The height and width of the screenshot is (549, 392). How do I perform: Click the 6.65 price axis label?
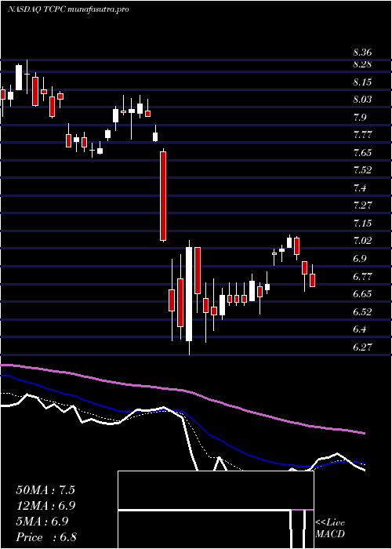pyautogui.click(x=362, y=294)
